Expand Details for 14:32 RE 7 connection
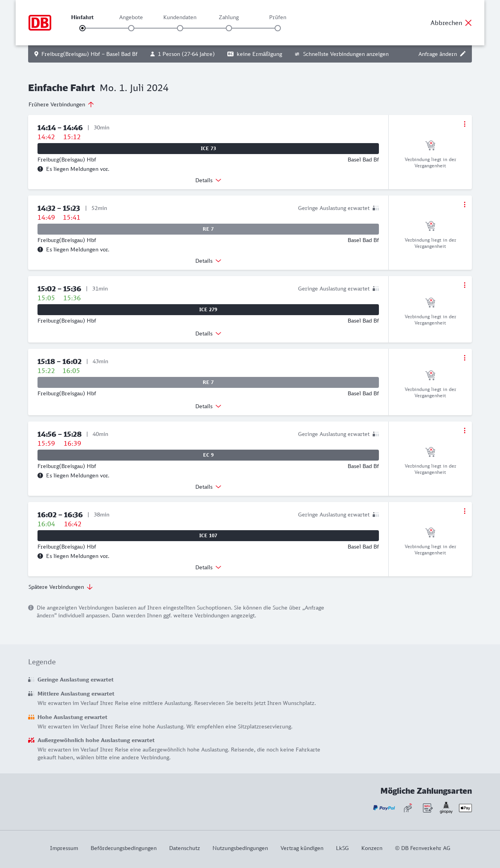The height and width of the screenshot is (868, 500). [208, 261]
